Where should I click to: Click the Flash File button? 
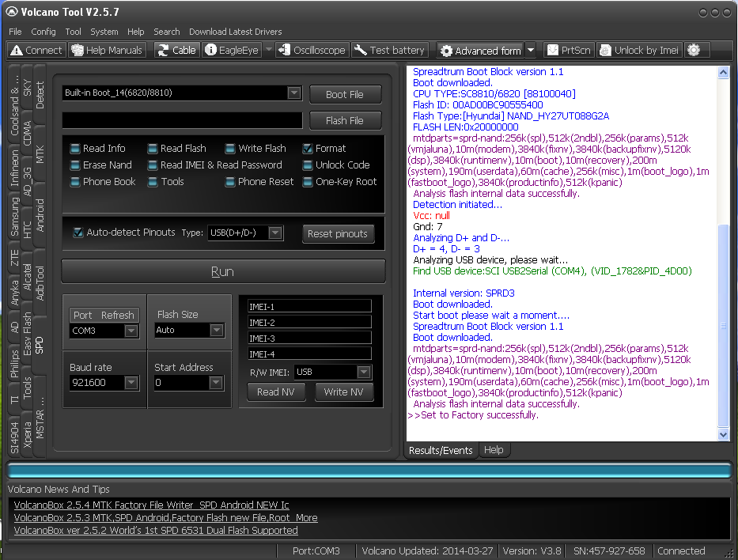click(345, 121)
